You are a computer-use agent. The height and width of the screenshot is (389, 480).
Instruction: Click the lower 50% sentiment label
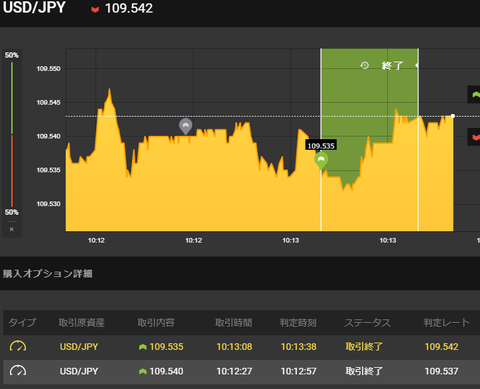pyautogui.click(x=12, y=212)
